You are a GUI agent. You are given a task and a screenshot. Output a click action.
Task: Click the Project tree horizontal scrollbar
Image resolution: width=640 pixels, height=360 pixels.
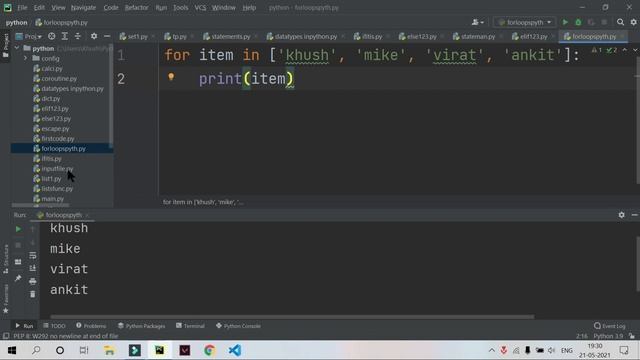coord(40,205)
